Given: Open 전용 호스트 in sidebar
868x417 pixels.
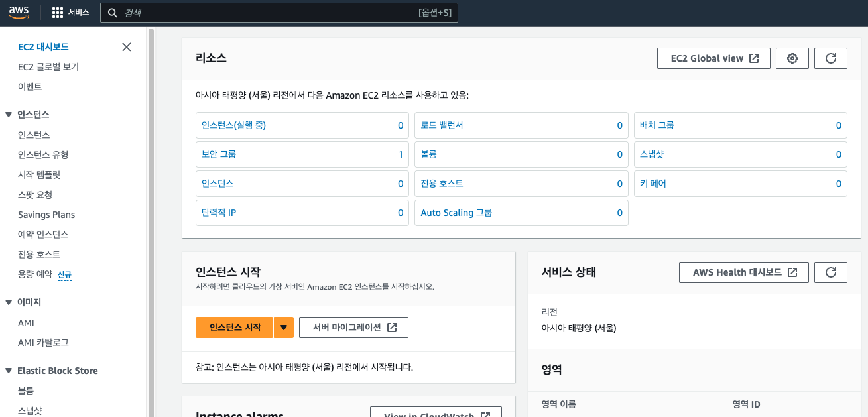Looking at the screenshot, I should pos(39,255).
